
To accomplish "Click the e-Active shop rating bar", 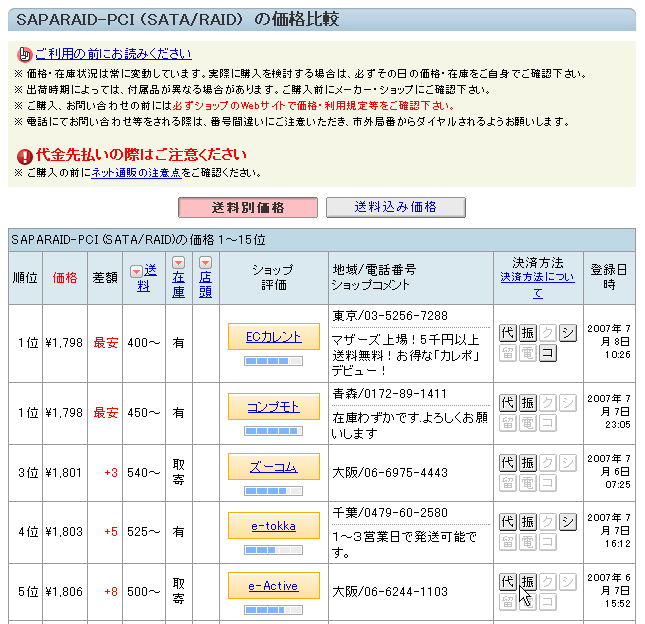I will point(274,610).
